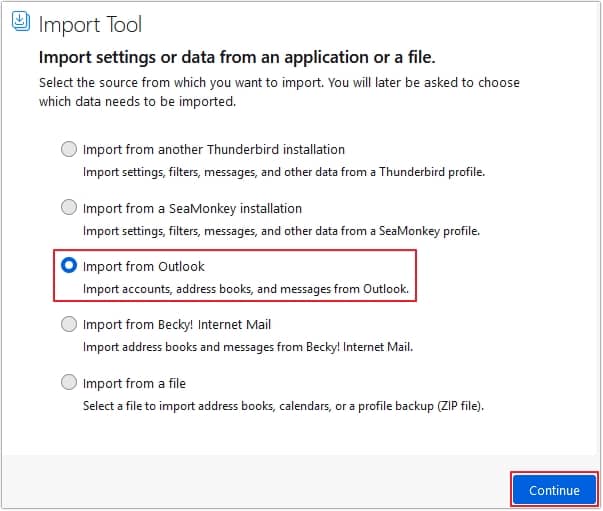Click text 'Import address books and messages from Becky! Internet Mail.'
603x511 pixels.
(x=248, y=347)
